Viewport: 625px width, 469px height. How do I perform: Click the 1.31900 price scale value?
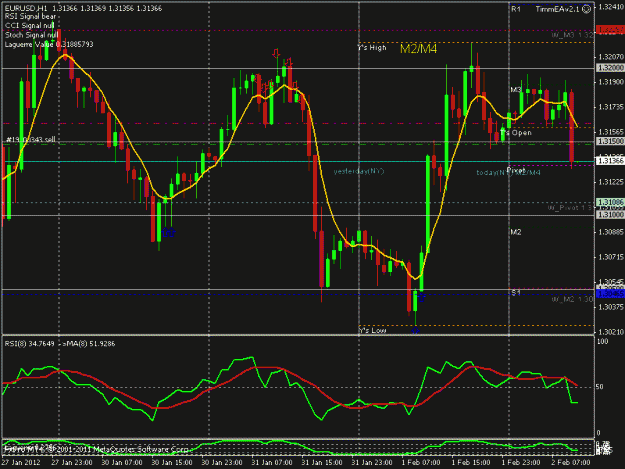(x=611, y=82)
